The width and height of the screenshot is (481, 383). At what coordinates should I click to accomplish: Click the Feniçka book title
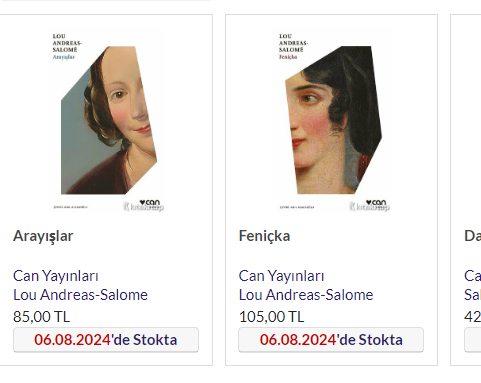pos(264,236)
